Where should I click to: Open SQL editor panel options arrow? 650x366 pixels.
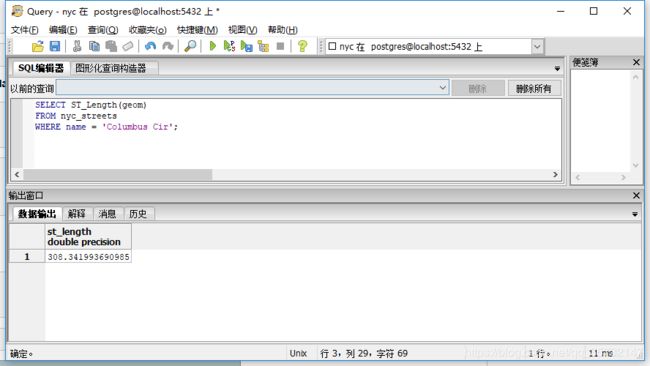(557, 68)
